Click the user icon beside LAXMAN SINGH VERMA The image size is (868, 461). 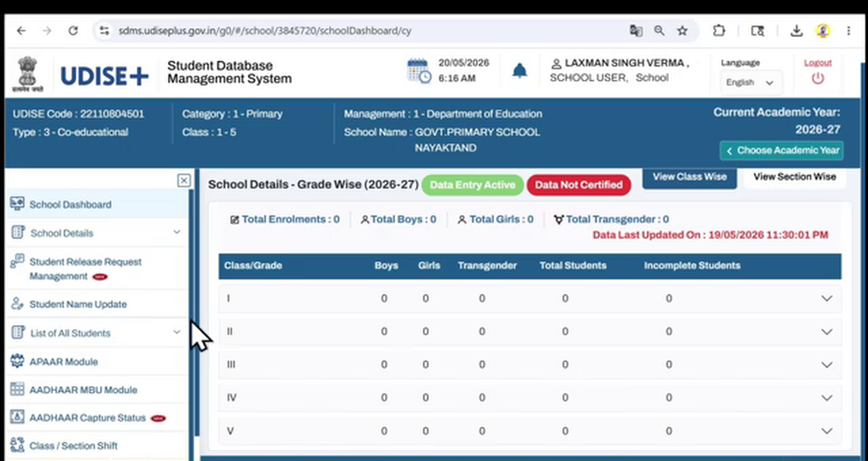point(556,64)
